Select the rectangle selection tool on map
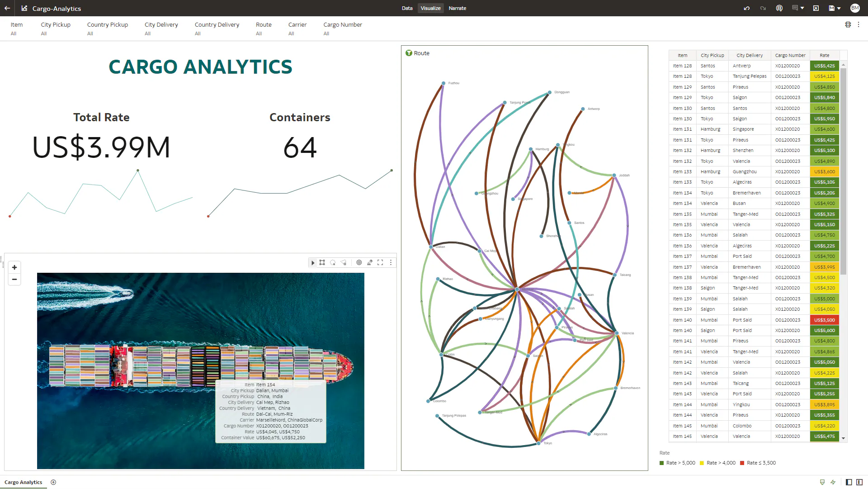 click(322, 262)
